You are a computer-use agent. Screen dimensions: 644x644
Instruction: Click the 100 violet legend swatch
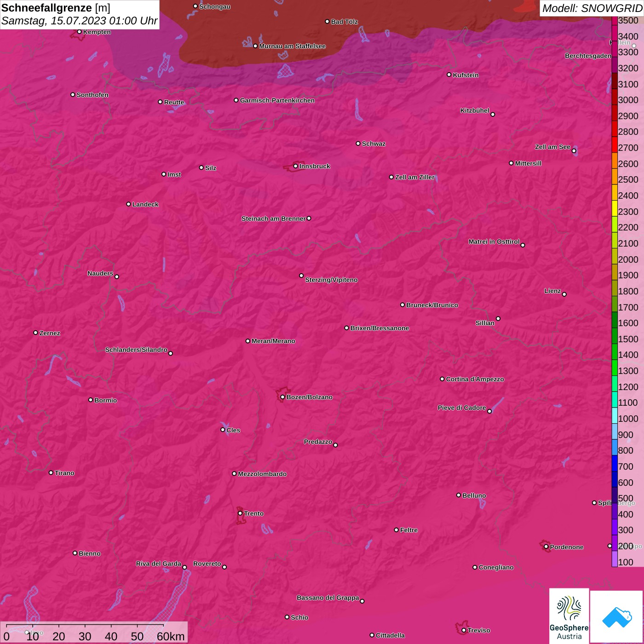point(614,559)
